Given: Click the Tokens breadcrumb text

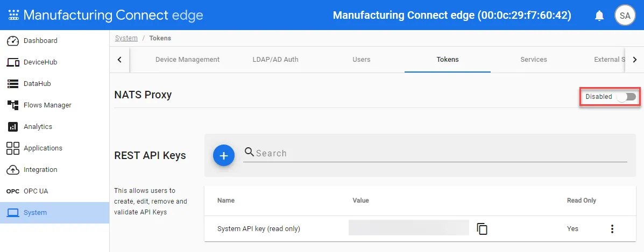Looking at the screenshot, I should pyautogui.click(x=160, y=38).
